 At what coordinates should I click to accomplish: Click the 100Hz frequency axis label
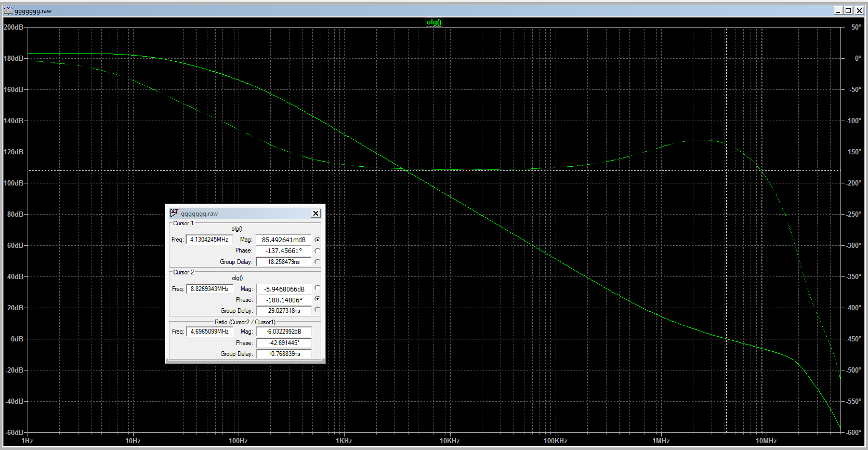(x=239, y=441)
